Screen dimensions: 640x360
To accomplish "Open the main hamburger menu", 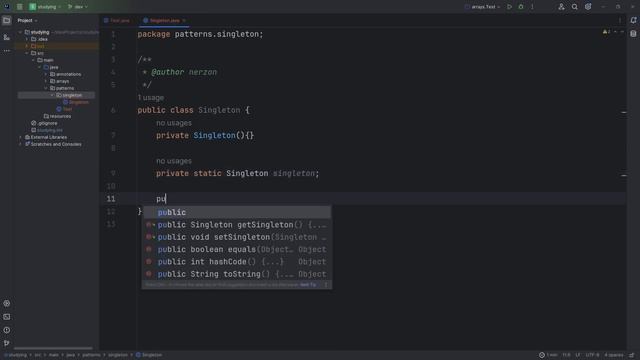I will pos(19,7).
